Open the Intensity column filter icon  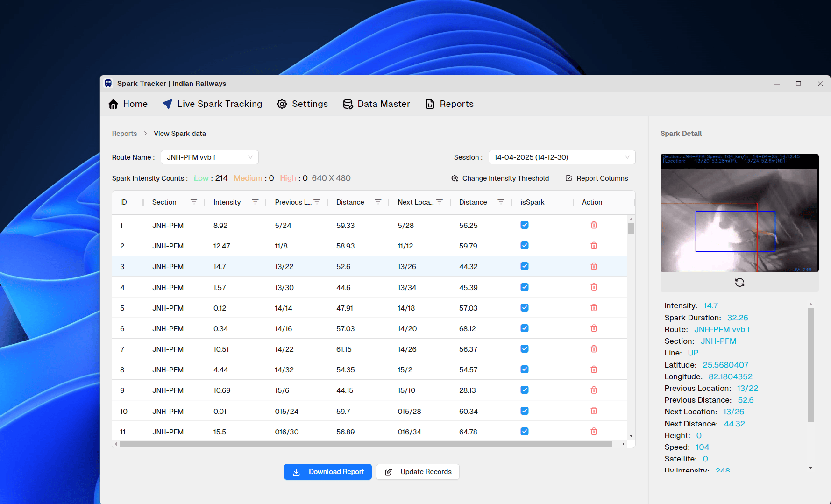[255, 202]
